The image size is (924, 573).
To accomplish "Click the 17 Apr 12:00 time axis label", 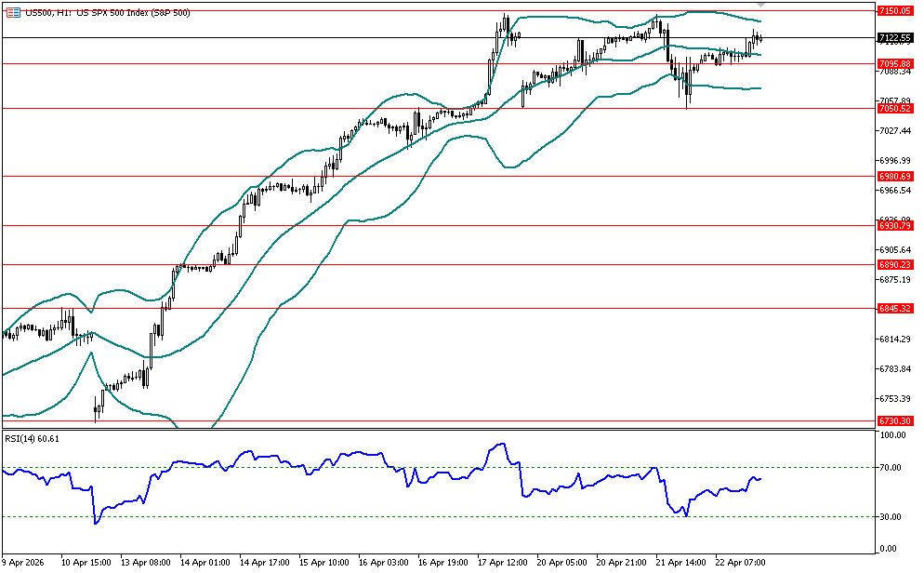I will [501, 563].
